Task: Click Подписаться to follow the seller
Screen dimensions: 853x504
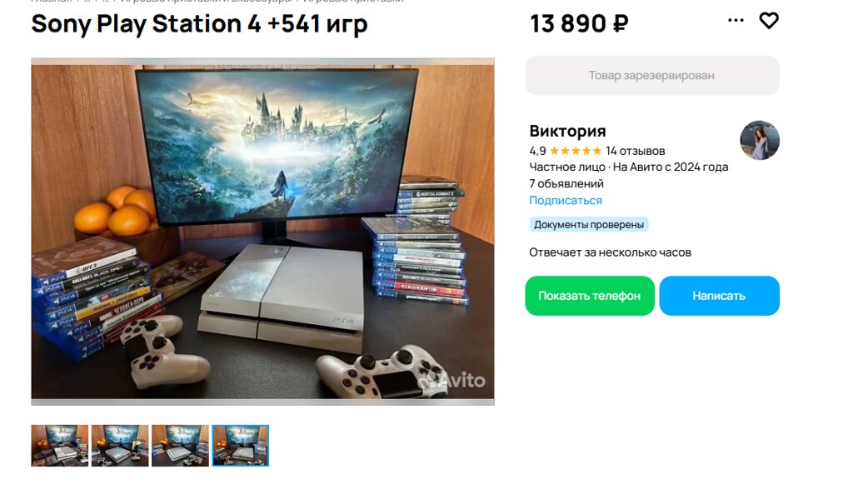Action: (566, 200)
